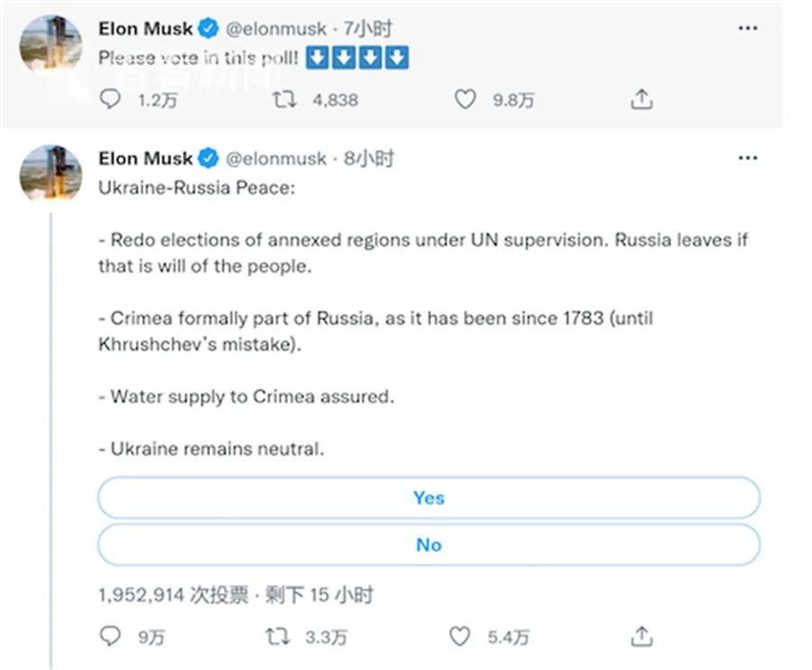The width and height of the screenshot is (812, 670).
Task: Open Elon Musk's name on the top tweet
Action: point(144,28)
